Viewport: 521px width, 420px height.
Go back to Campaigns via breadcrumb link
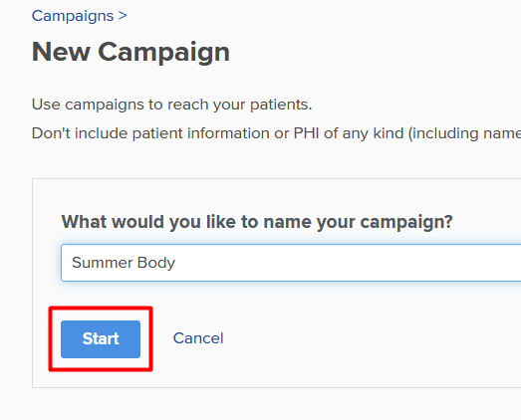coord(73,16)
